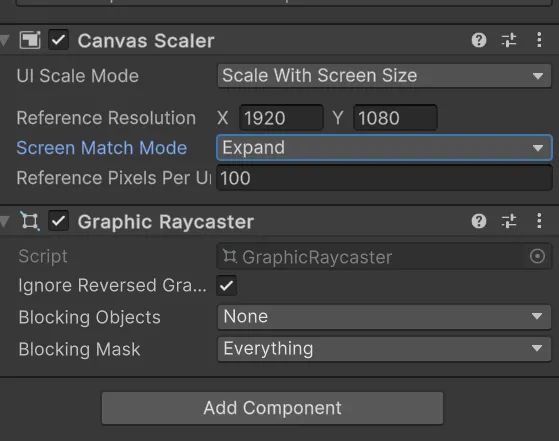Open Graphic Raycaster more options menu
Viewport: 559px width, 441px height.
tap(539, 221)
